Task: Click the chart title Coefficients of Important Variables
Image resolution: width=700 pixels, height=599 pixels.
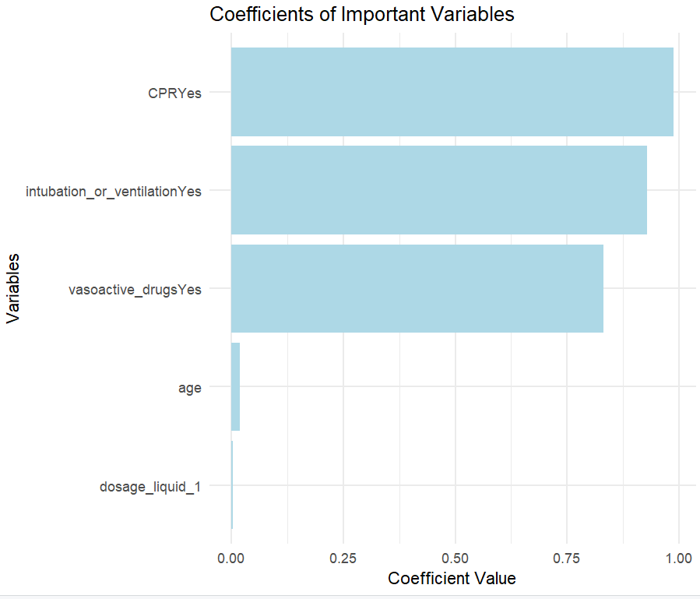Action: pos(361,14)
